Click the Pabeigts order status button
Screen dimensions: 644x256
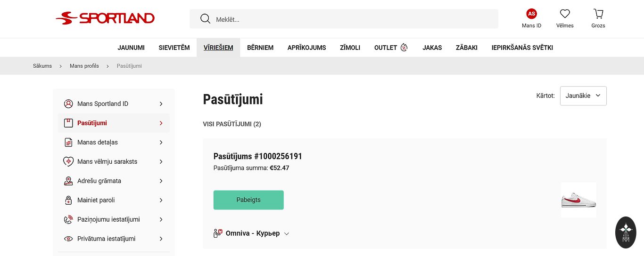pyautogui.click(x=248, y=200)
